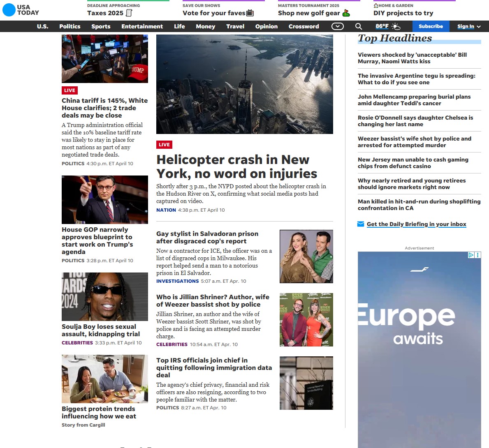This screenshot has height=448, width=489.
Task: Open John Mellencamp burial plans headline
Action: coord(414,100)
